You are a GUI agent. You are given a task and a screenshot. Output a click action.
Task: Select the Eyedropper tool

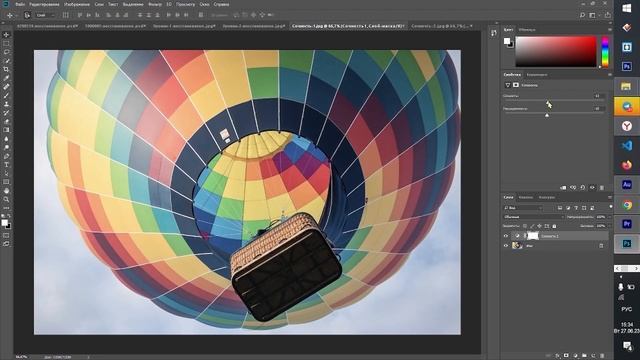click(x=6, y=78)
